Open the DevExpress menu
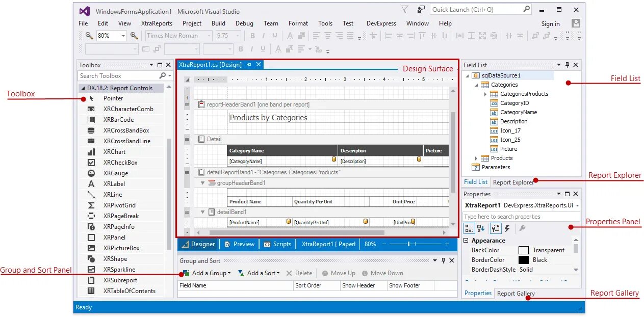The image size is (644, 317). [x=381, y=23]
